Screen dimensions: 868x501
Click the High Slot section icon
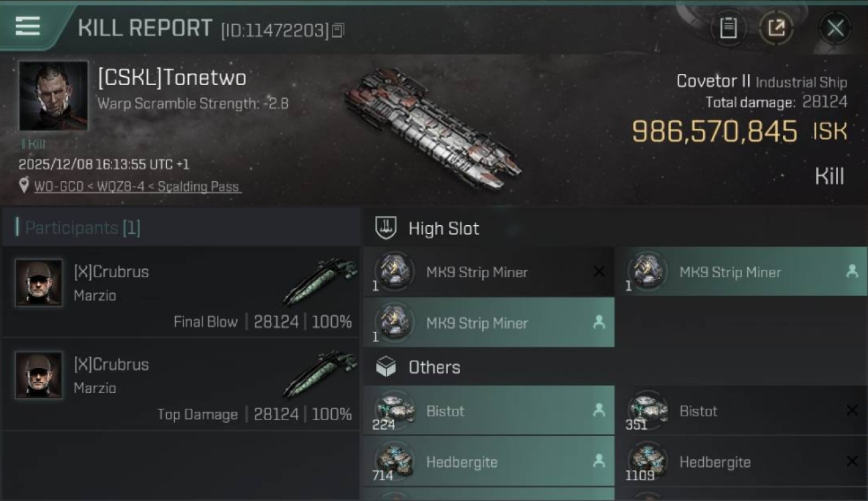click(386, 228)
